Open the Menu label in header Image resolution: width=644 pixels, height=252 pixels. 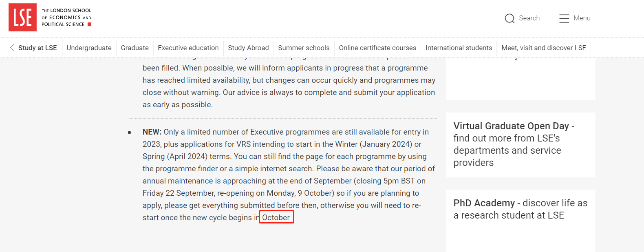(x=582, y=18)
